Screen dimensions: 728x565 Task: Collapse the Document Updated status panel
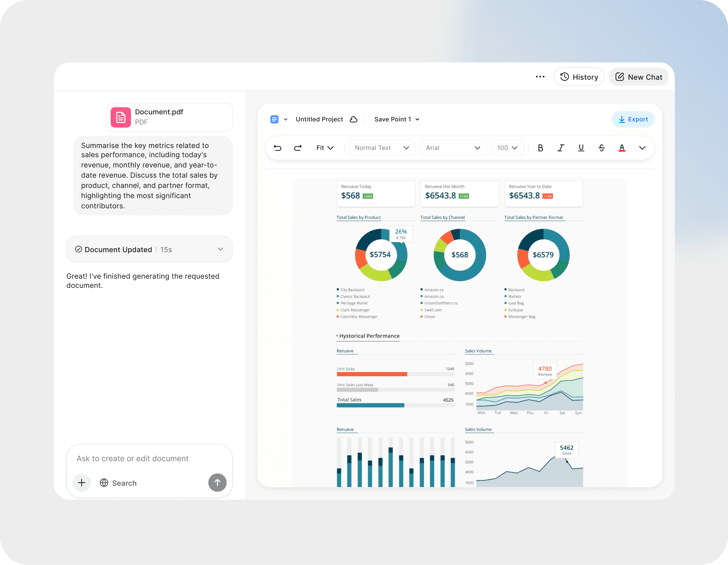[x=220, y=249]
